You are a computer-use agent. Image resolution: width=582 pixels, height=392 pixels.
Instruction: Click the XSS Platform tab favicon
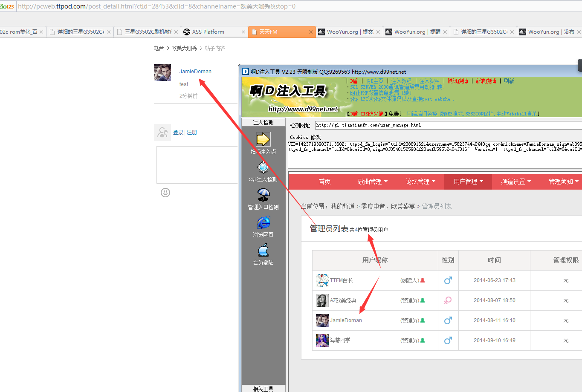pyautogui.click(x=187, y=32)
